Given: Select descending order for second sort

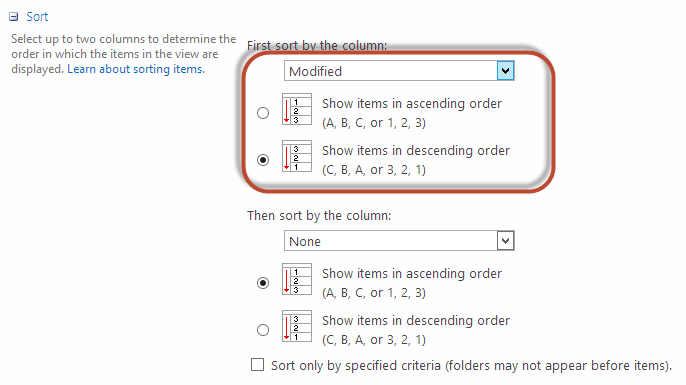Looking at the screenshot, I should point(263,330).
